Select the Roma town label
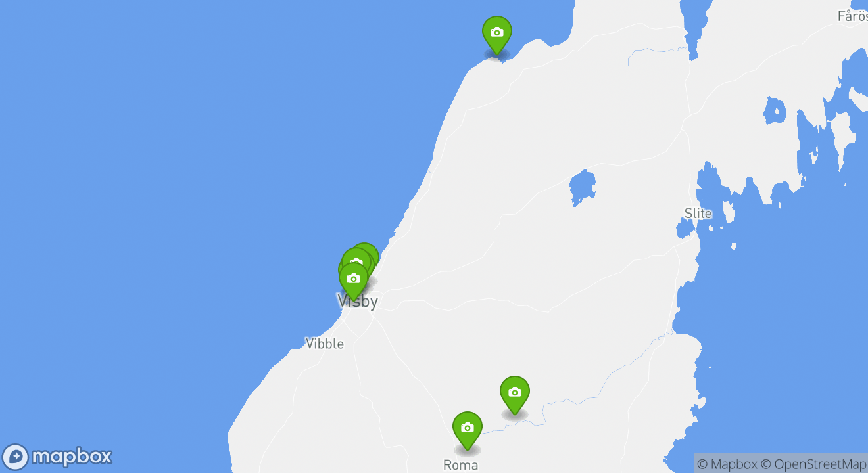This screenshot has height=473, width=868. (x=460, y=465)
